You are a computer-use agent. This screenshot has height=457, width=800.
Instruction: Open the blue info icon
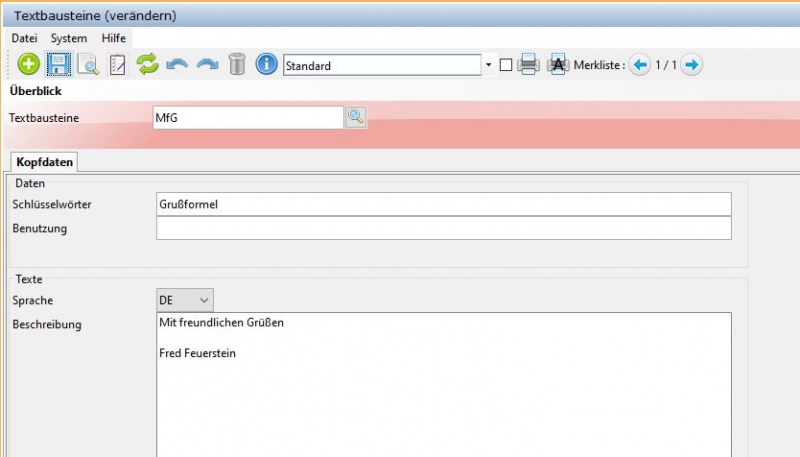point(267,65)
